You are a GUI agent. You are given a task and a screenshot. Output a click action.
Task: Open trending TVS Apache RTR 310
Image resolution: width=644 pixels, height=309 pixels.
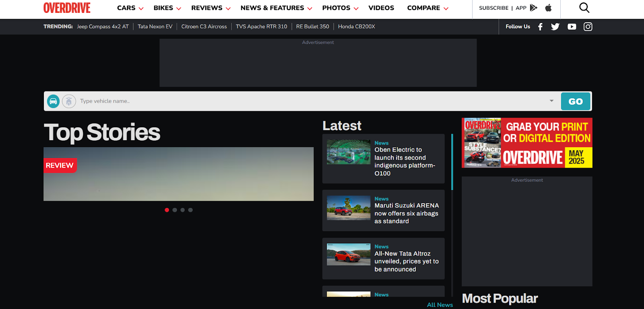tap(261, 27)
